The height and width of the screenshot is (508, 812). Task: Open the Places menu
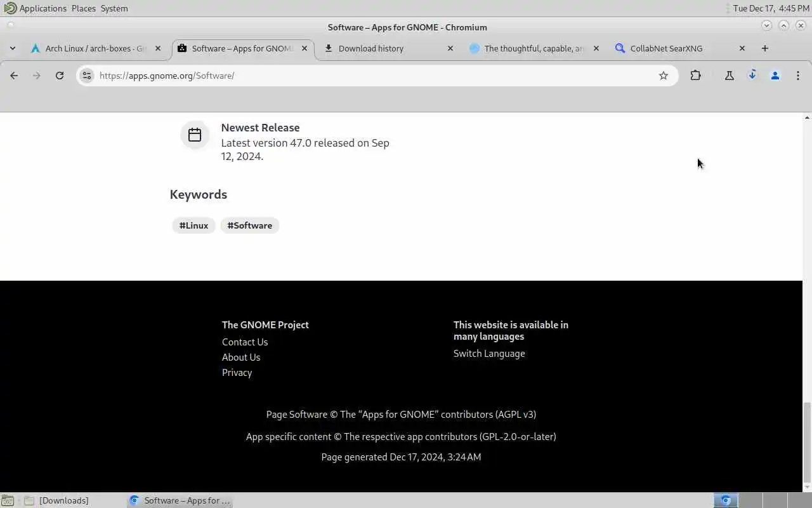point(84,8)
